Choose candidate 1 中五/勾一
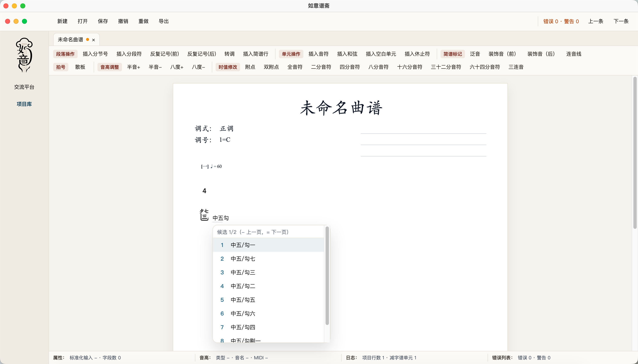The width and height of the screenshot is (638, 364). coord(268,245)
